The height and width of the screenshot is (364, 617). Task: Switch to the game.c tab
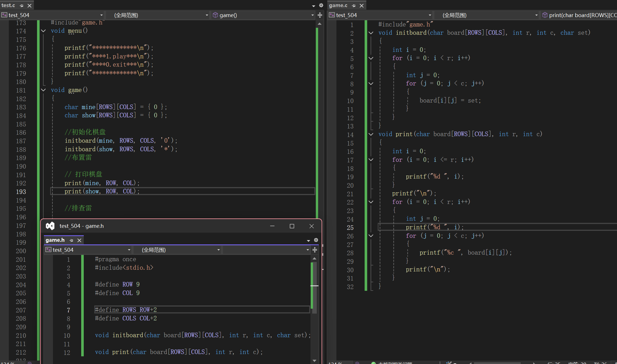click(x=338, y=5)
